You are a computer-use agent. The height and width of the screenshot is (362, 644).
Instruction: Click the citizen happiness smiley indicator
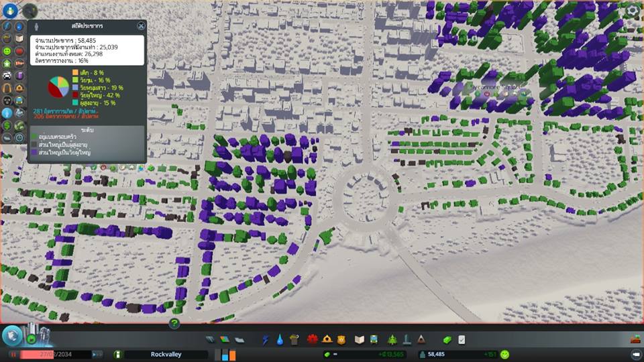pyautogui.click(x=504, y=354)
